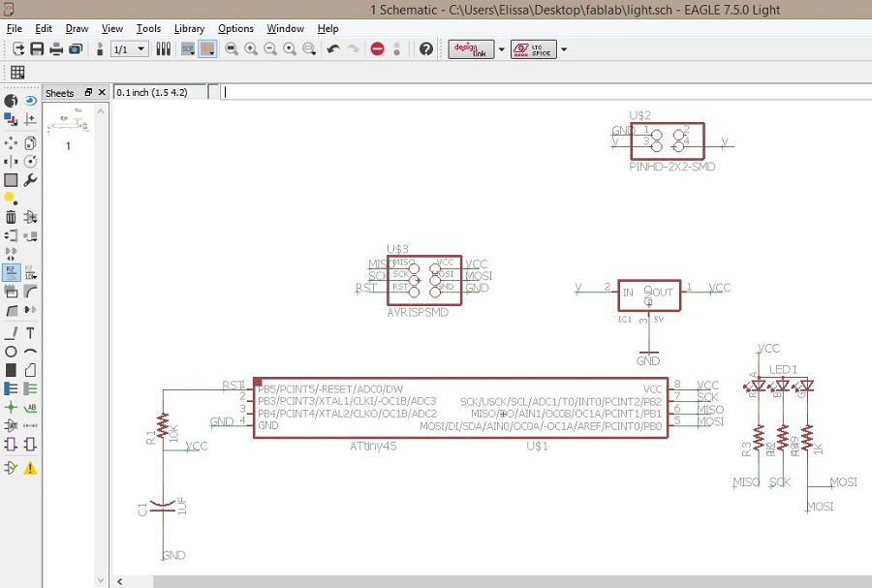Open the Draw menu
The image size is (872, 588).
[77, 28]
